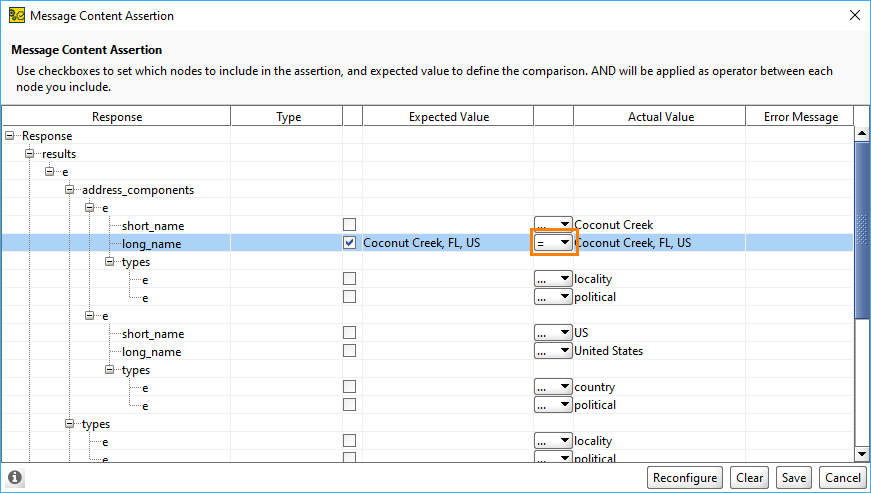Screen dimensions: 871x493
Task: Collapse the Response root node
Action: 11,136
